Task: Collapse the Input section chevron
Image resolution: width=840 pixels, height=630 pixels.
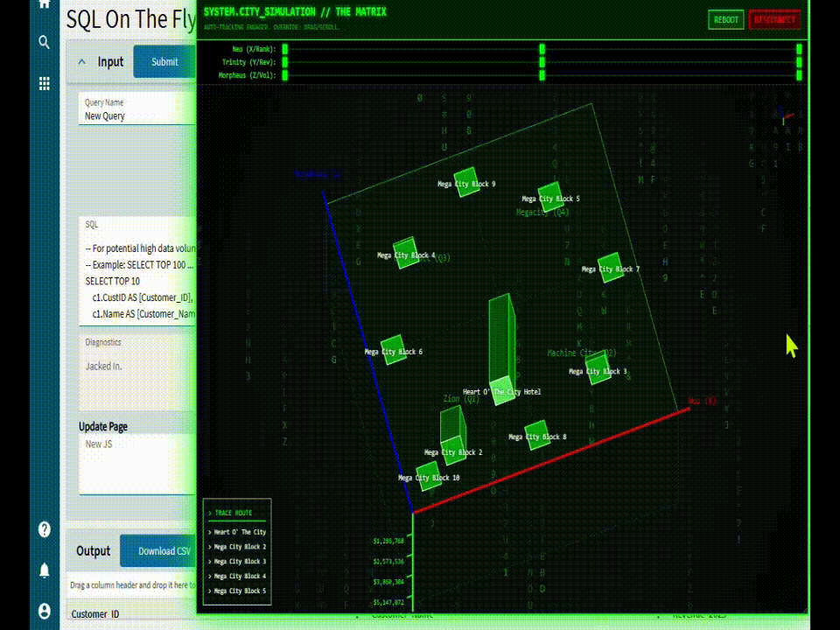Action: (82, 61)
